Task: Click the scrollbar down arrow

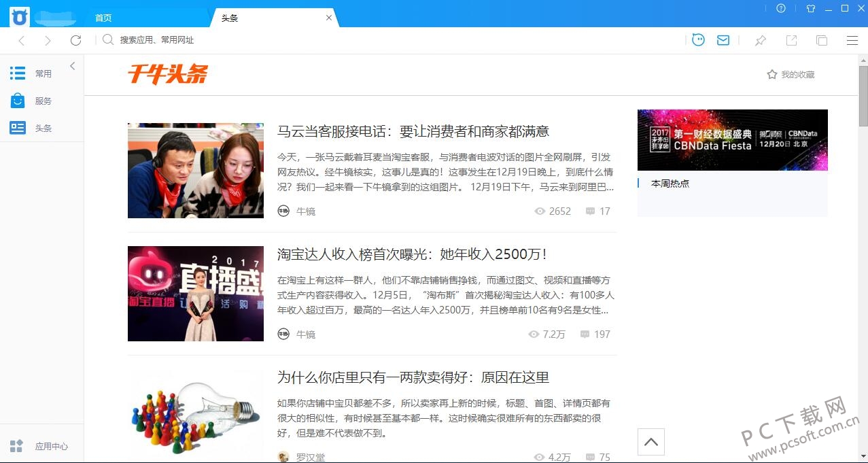Action: click(x=863, y=456)
